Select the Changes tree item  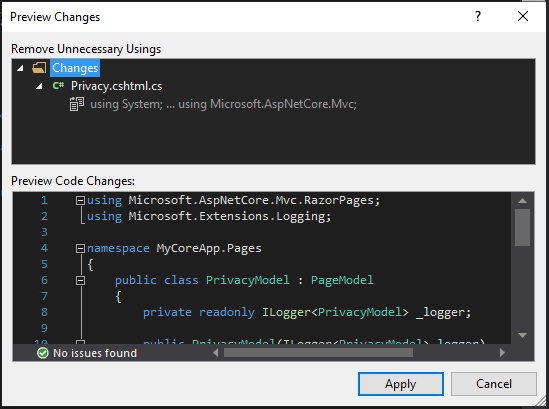pos(75,68)
